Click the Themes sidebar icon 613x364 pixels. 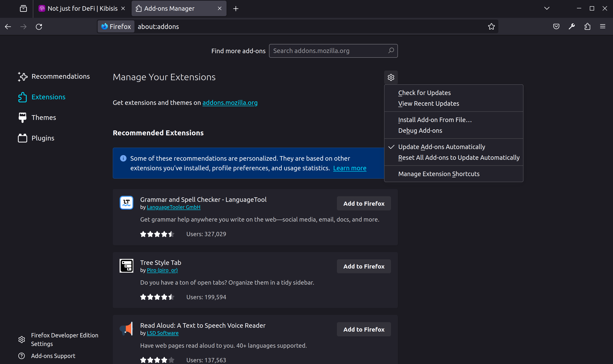coord(22,117)
